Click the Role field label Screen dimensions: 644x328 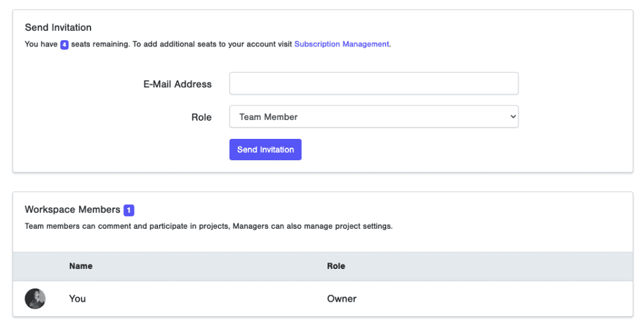click(202, 118)
